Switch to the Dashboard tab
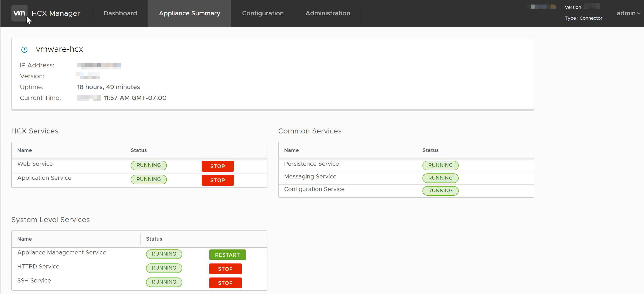644x294 pixels. click(x=120, y=13)
